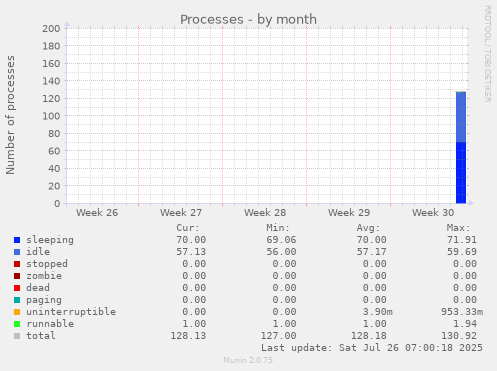Click the 'paging' legend label
Viewport: 497px width, 371px height.
point(44,300)
